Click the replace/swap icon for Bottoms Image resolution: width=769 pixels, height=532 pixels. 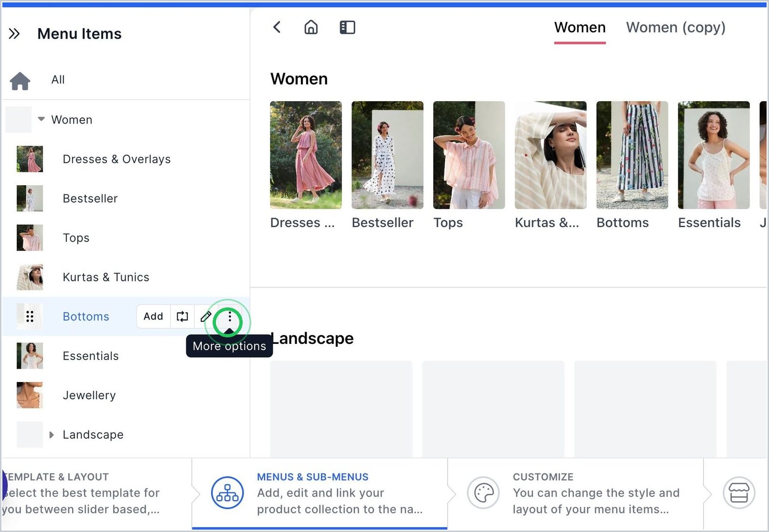coord(182,316)
